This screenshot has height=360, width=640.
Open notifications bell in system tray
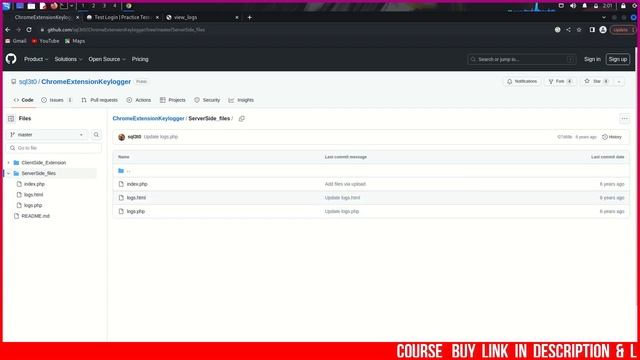584,6
